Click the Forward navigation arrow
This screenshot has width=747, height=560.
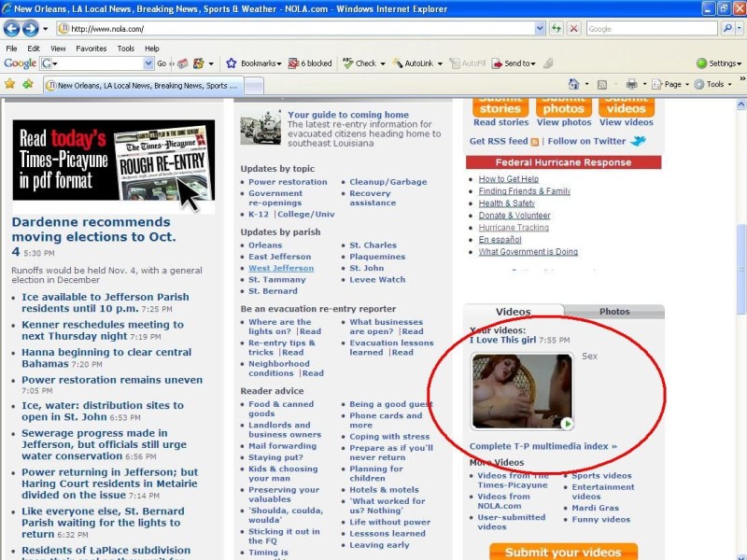coord(31,29)
